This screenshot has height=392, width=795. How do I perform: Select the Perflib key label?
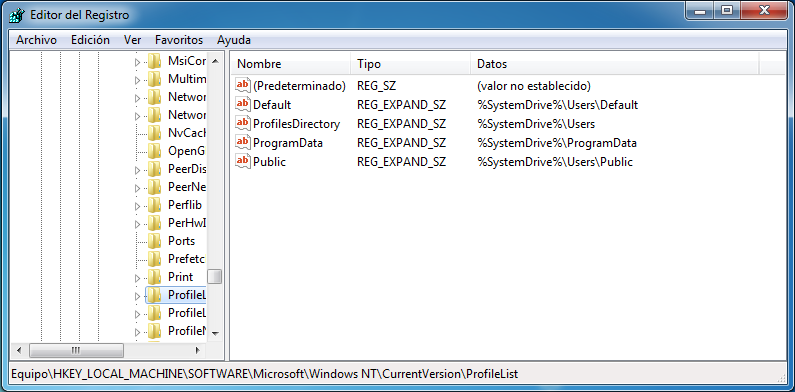(185, 205)
